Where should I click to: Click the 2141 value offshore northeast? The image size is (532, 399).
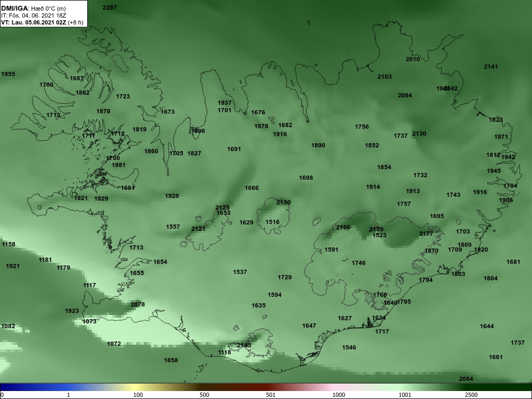click(x=491, y=66)
